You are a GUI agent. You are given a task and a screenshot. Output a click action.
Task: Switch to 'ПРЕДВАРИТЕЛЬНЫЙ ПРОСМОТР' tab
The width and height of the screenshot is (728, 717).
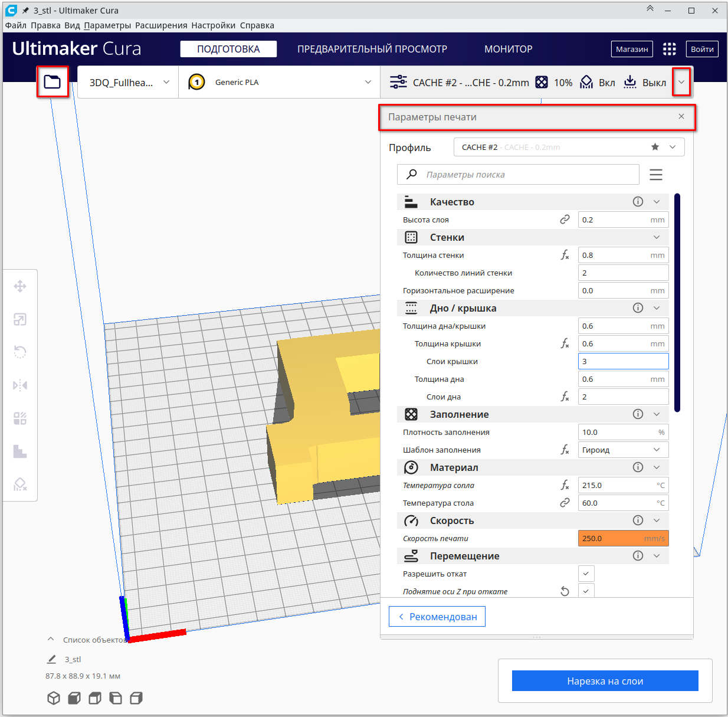372,49
